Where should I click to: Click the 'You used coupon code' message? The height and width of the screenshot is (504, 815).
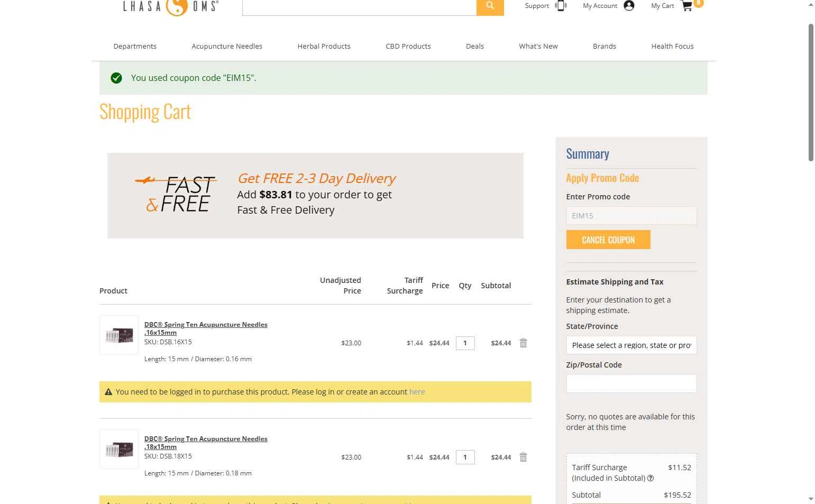(194, 78)
